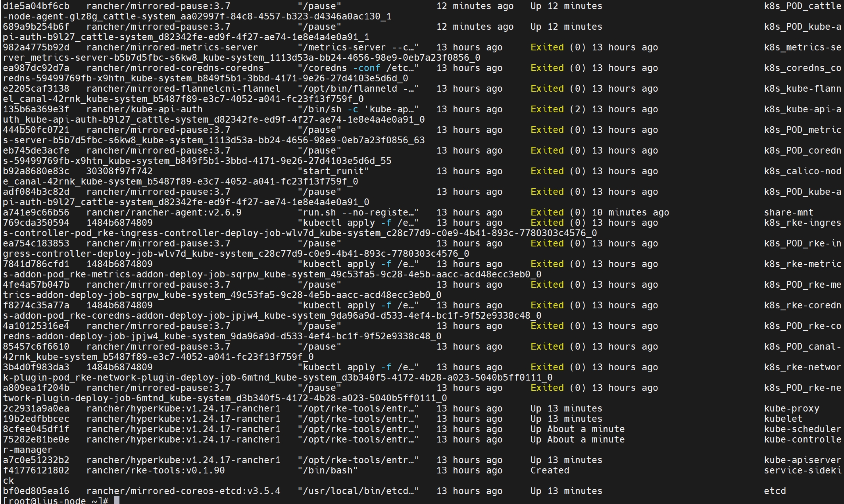Place cursor at the terminal input block

[117, 500]
